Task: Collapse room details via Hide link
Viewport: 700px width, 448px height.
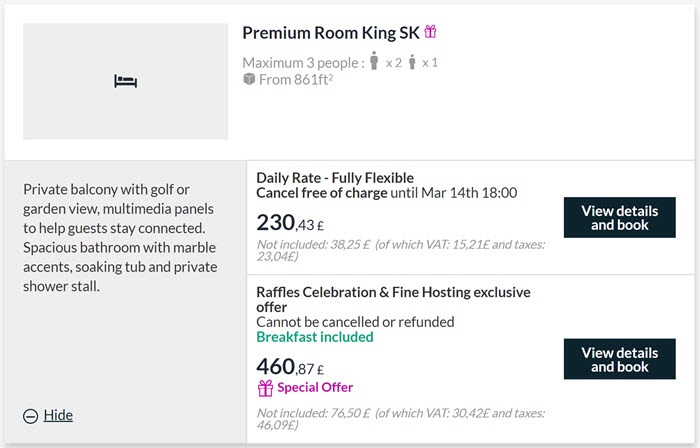Action: click(58, 415)
